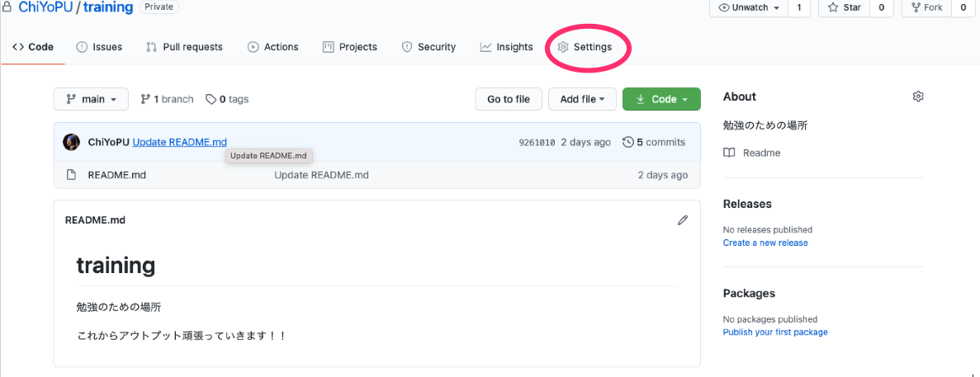Open the Insights tab

pos(506,47)
